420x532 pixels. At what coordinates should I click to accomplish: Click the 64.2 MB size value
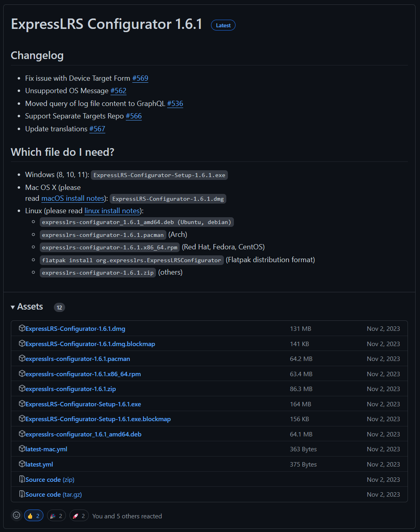pos(301,359)
